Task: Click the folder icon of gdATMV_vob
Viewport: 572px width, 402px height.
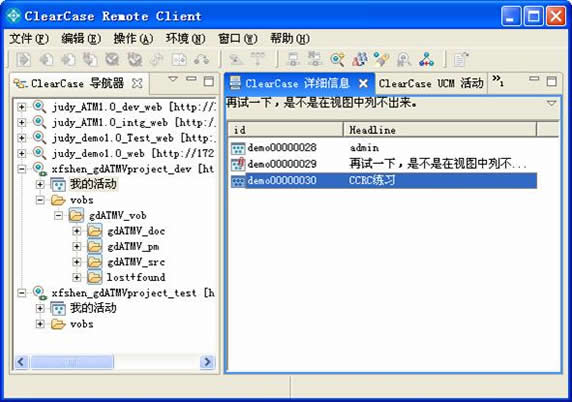Action: (x=76, y=215)
